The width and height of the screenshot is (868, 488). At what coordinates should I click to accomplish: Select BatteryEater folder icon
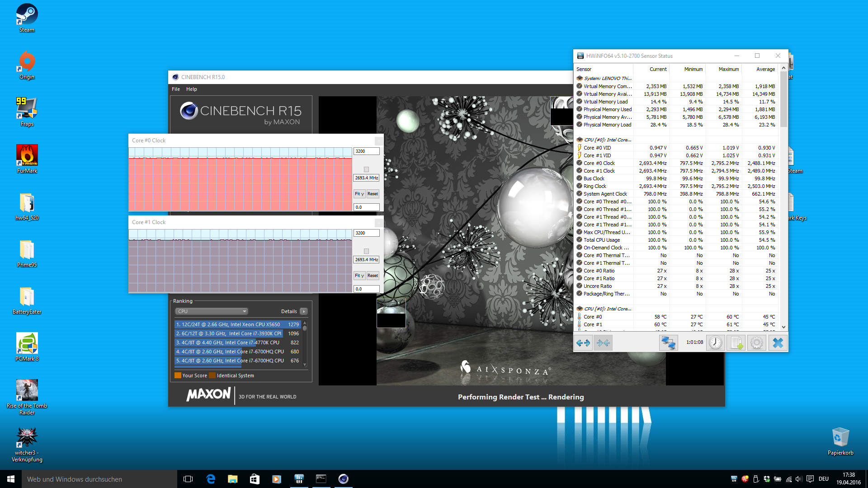point(27,300)
